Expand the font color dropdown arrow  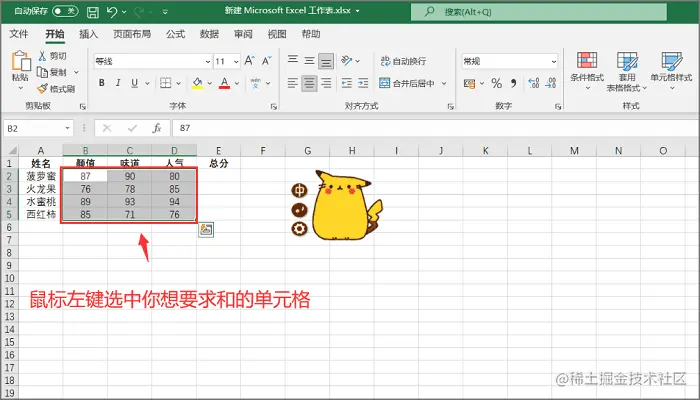point(237,83)
